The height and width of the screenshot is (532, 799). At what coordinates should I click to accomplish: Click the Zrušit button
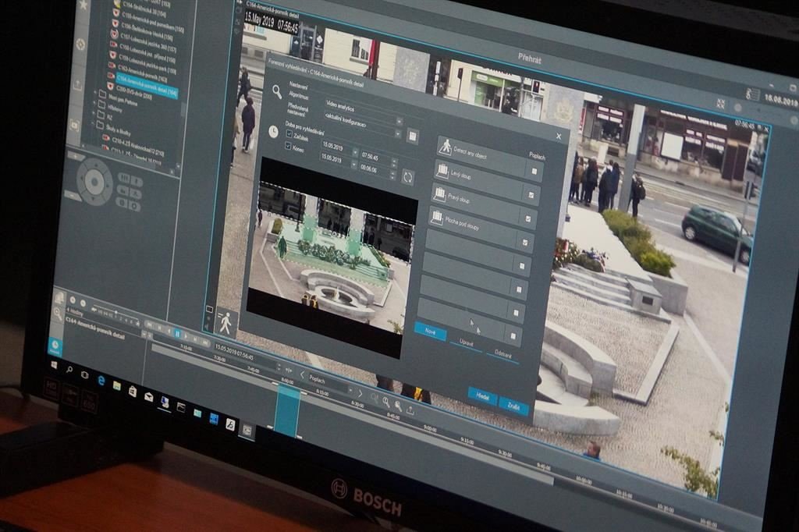point(513,406)
